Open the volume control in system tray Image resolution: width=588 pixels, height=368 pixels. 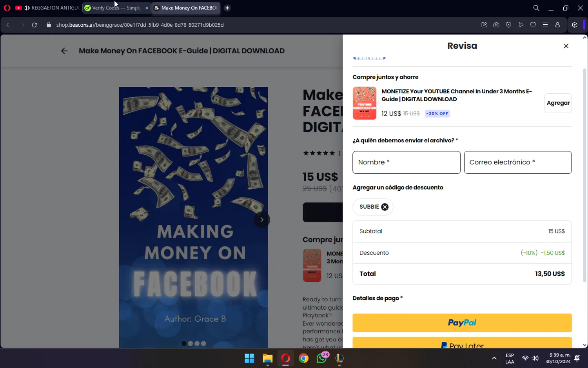535,358
